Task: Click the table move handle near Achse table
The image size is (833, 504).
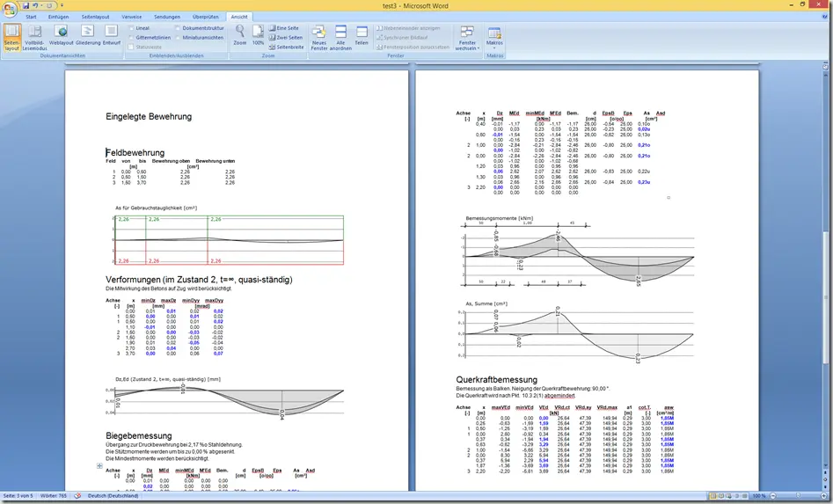Action: [x=99, y=466]
